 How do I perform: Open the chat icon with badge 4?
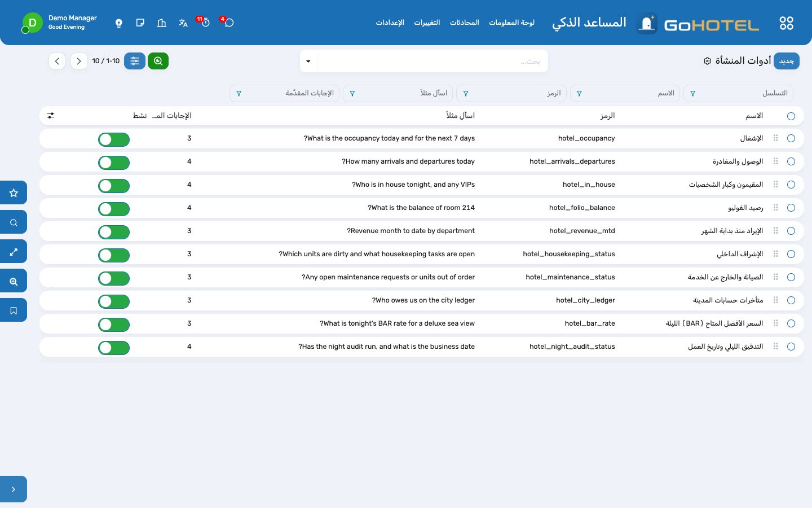point(228,23)
